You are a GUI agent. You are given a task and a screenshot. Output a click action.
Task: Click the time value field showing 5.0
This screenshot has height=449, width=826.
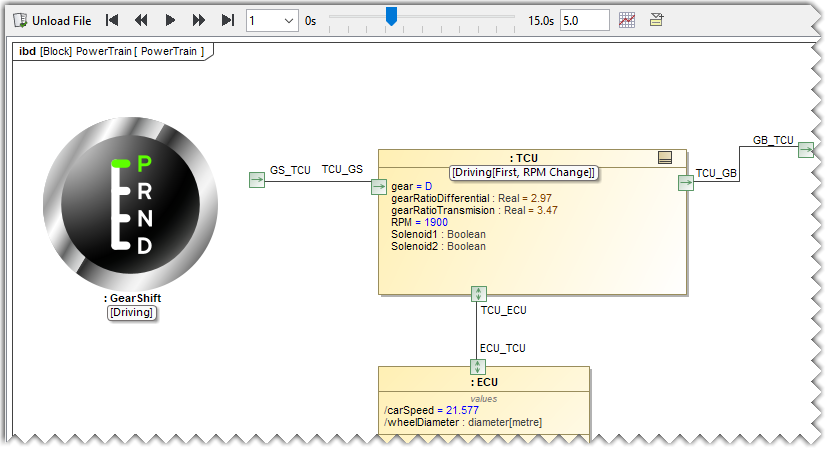584,20
